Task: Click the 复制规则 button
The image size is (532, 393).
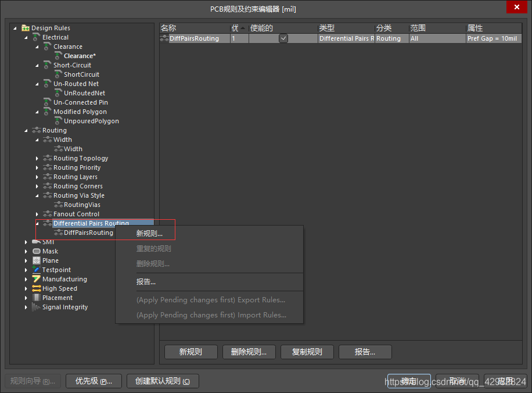Action: click(x=307, y=352)
